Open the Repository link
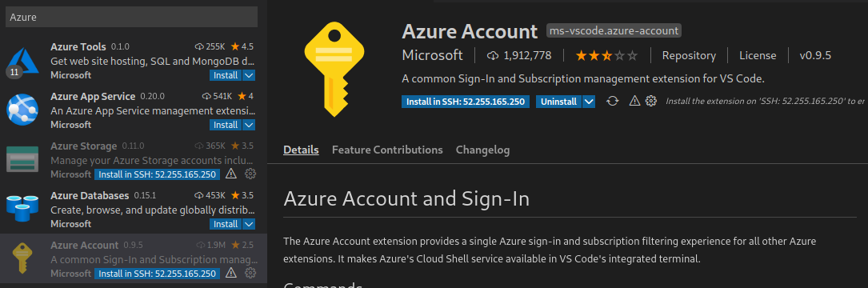This screenshot has height=288, width=868. (689, 55)
